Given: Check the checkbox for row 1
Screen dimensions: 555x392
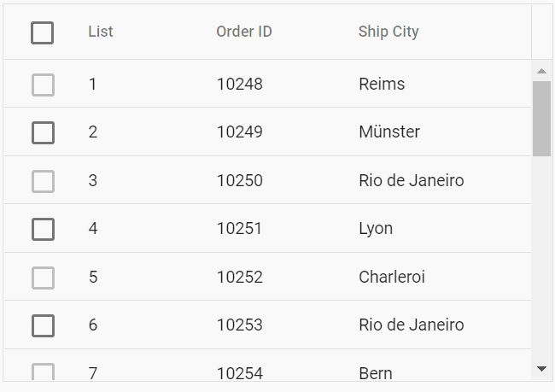Looking at the screenshot, I should point(42,85).
